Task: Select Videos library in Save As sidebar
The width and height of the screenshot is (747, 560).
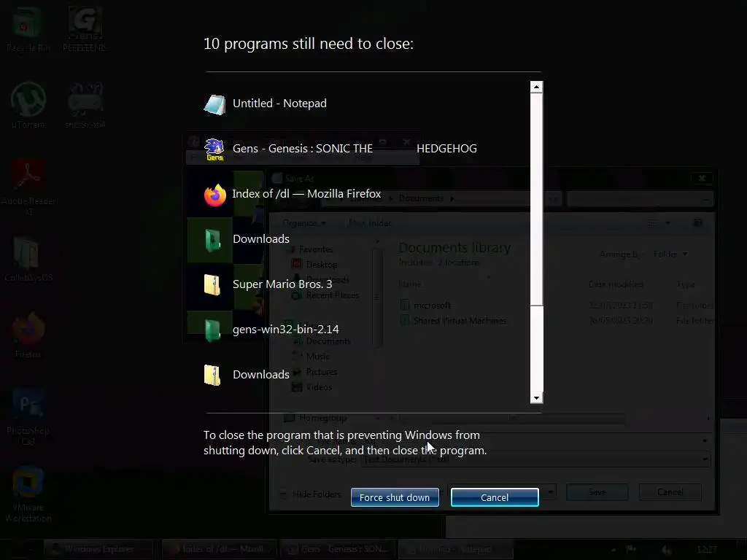Action: (x=311, y=386)
